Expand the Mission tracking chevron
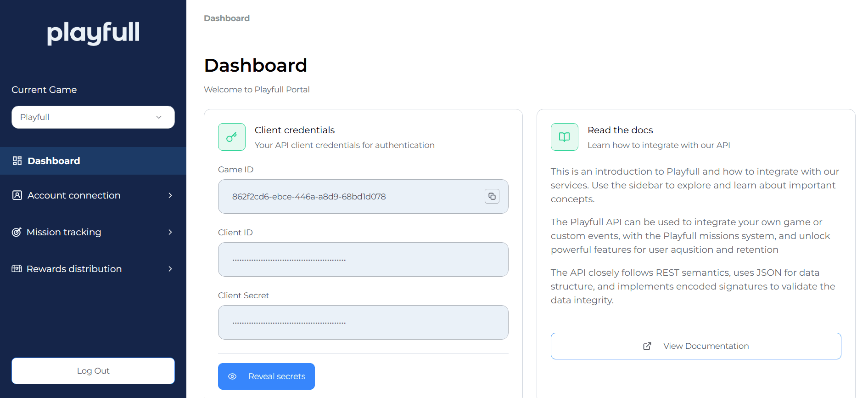Image resolution: width=868 pixels, height=398 pixels. [x=170, y=232]
